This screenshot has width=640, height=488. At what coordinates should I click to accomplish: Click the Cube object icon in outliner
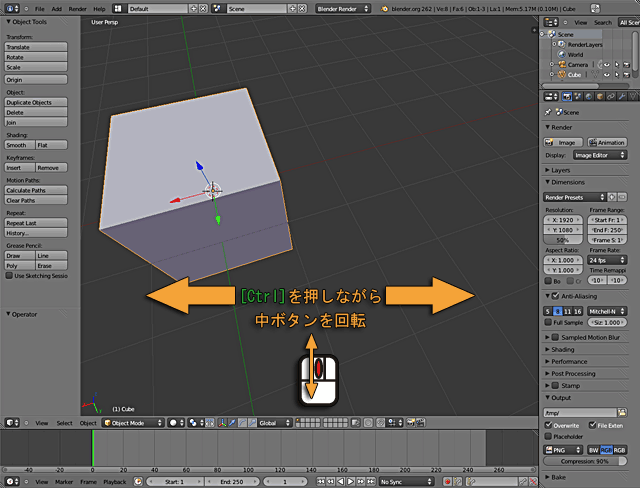pos(562,74)
